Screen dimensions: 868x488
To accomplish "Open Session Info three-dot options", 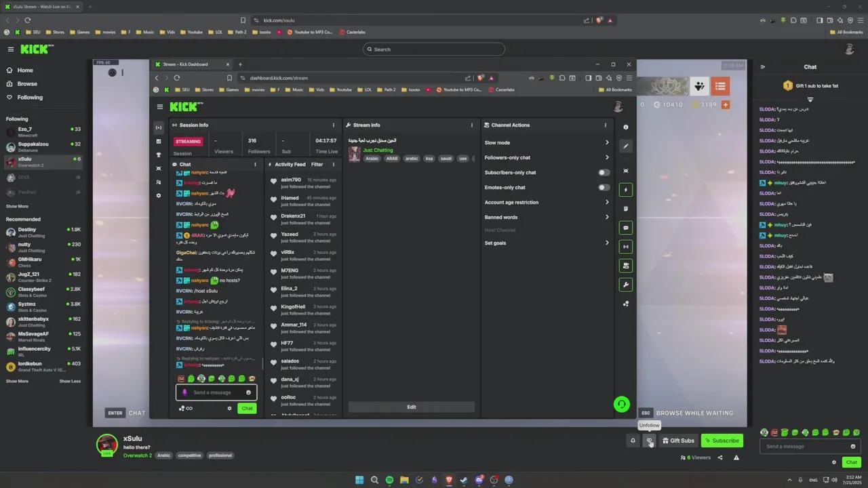I will pyautogui.click(x=333, y=125).
